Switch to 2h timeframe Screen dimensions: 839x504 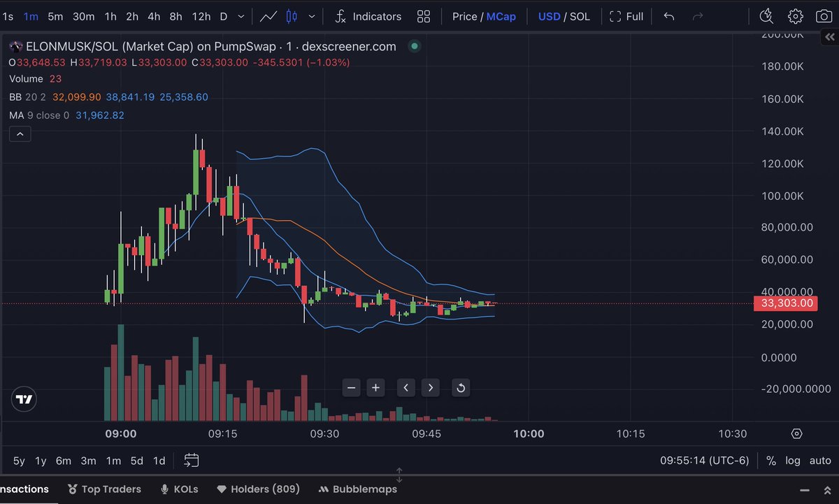[132, 16]
